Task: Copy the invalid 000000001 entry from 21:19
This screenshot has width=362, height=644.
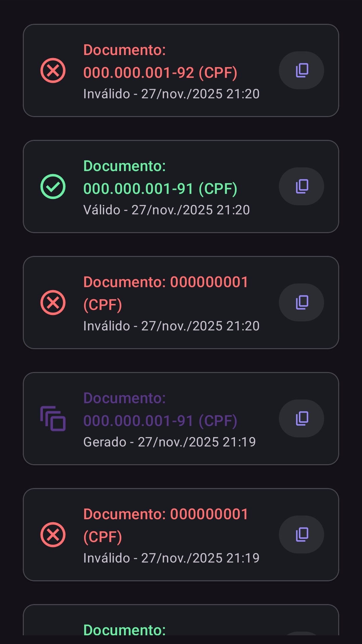Action: (x=301, y=535)
